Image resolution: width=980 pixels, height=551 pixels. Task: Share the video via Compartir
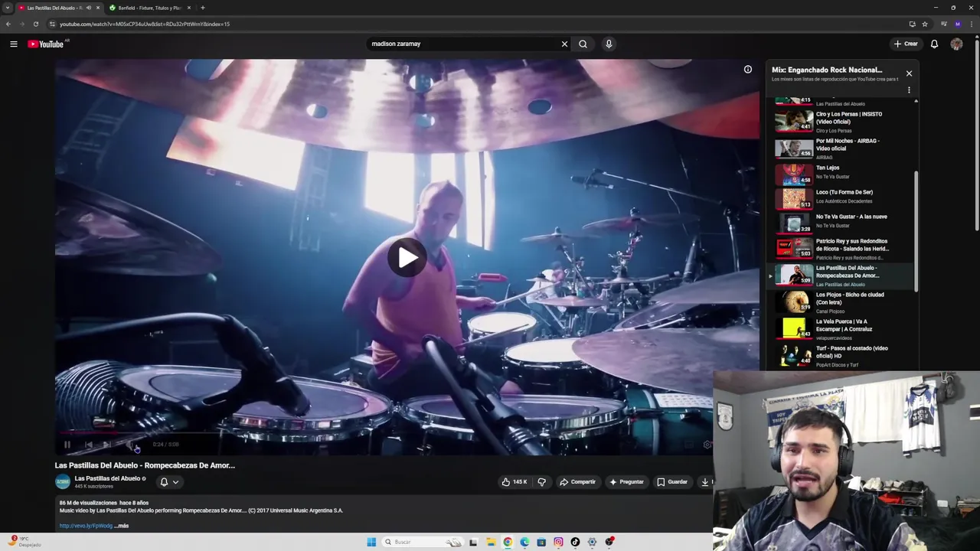tap(577, 481)
